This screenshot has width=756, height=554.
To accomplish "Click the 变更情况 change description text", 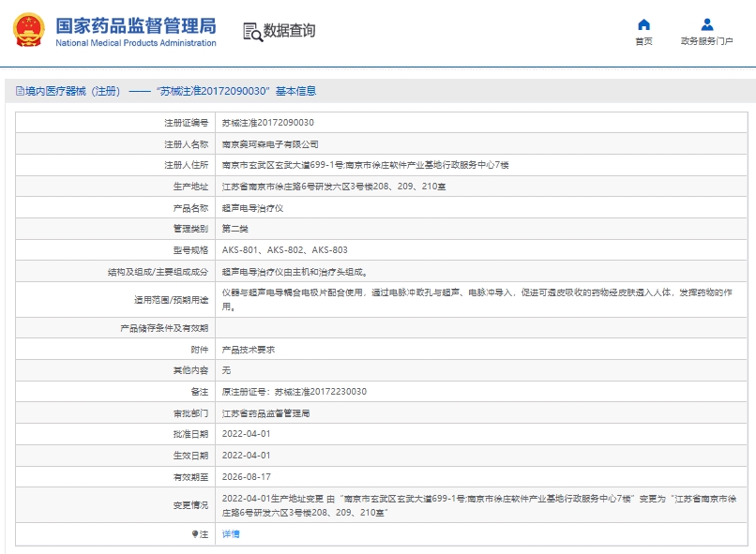I will click(x=479, y=505).
